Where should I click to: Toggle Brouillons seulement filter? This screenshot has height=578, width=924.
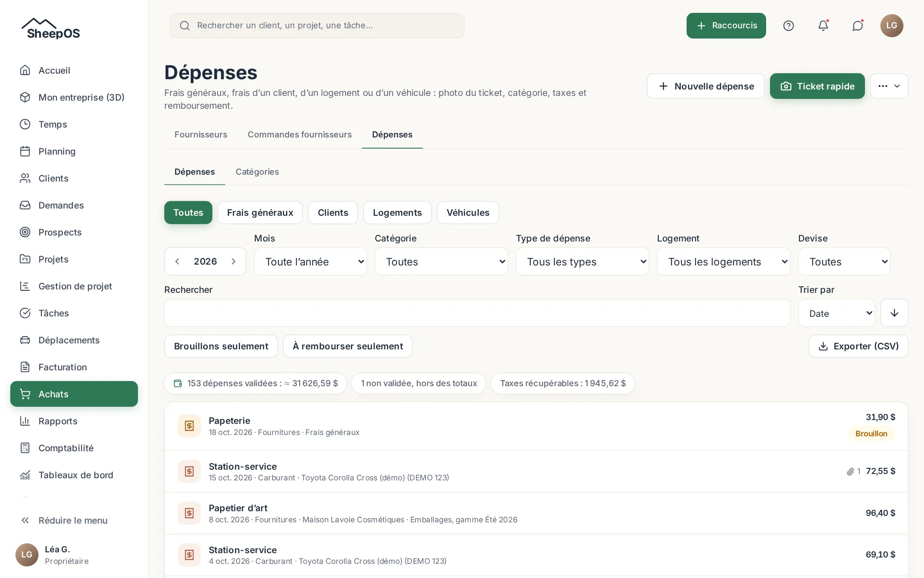pyautogui.click(x=221, y=346)
